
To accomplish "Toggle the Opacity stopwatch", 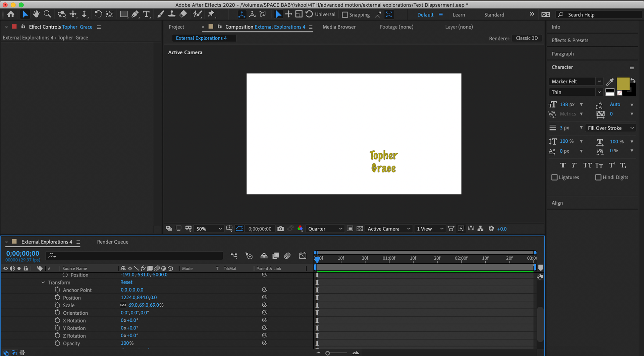I will pos(57,343).
